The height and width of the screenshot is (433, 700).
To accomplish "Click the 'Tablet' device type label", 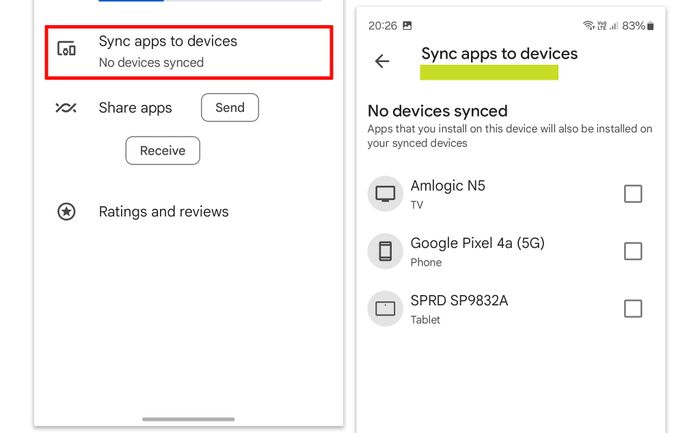I will tap(425, 320).
